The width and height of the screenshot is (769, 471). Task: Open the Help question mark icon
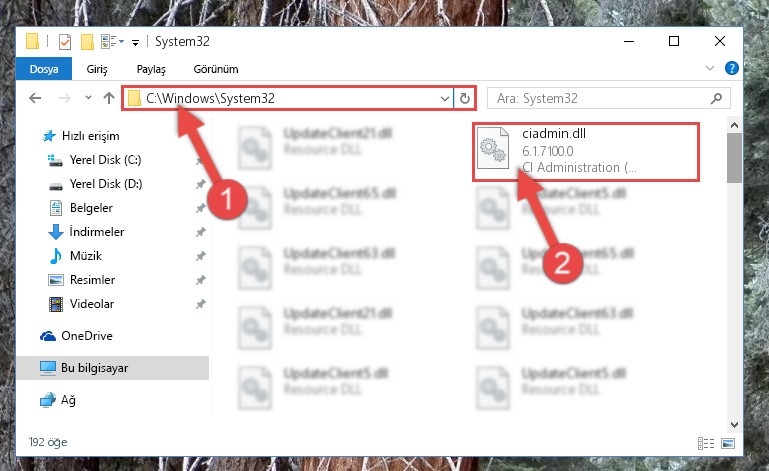tap(731, 68)
